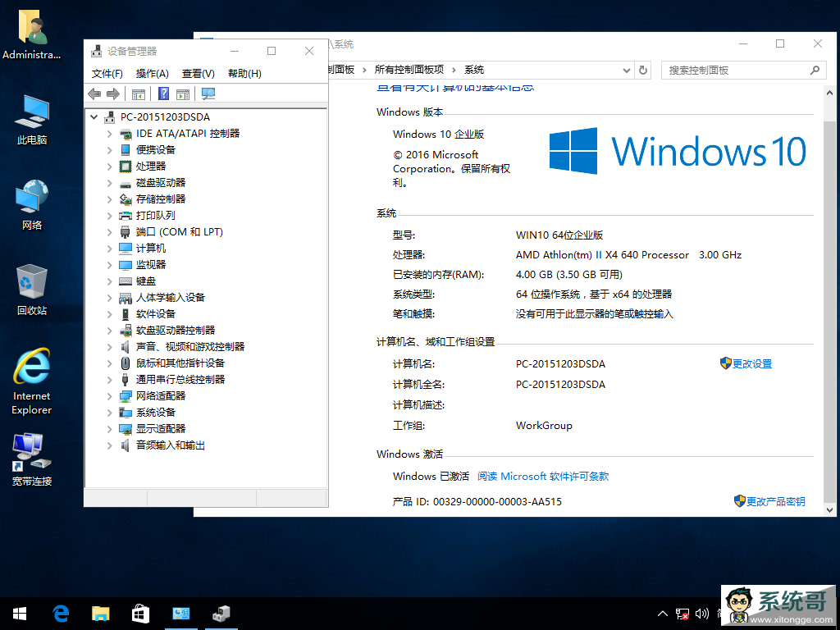This screenshot has height=630, width=840.
Task: Select the 打印队列 printer icon
Action: [126, 216]
